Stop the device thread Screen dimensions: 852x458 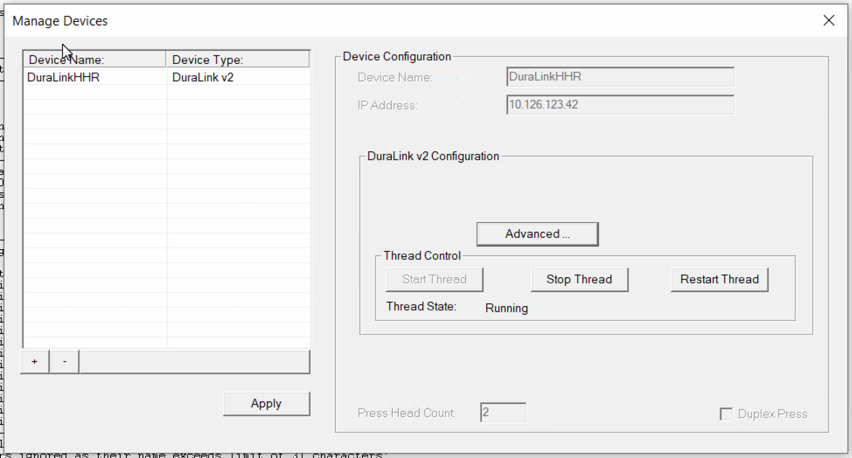click(x=579, y=279)
